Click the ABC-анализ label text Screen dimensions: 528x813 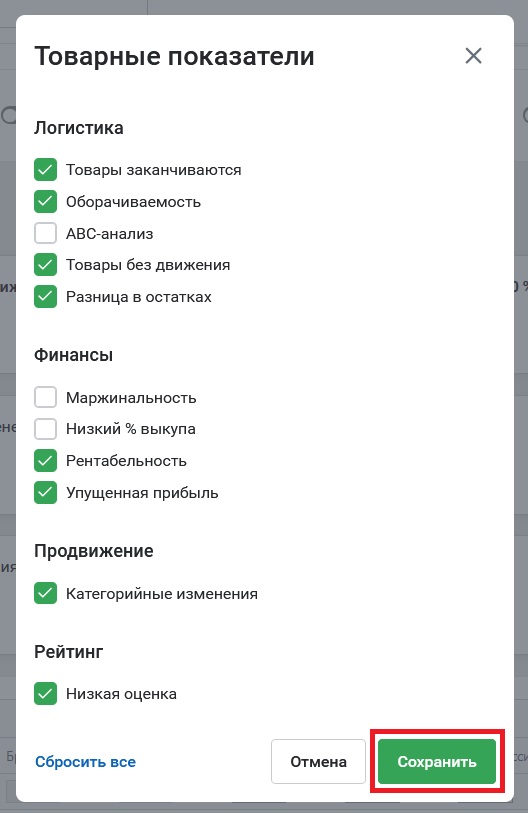pos(109,234)
